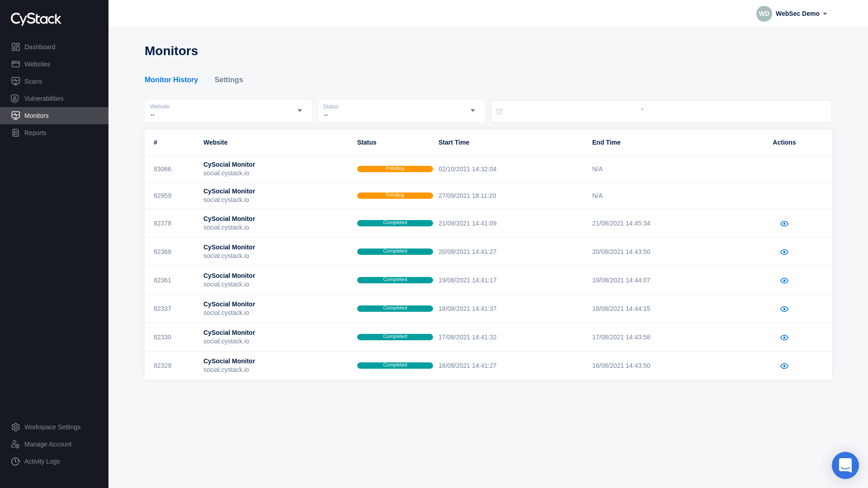Open the WebSec Demo account menu
The image size is (868, 488).
point(801,14)
